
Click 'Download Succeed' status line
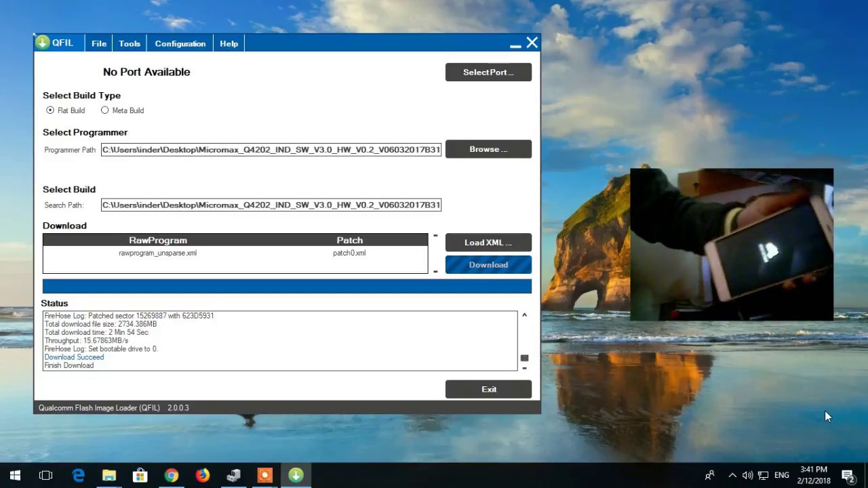point(75,357)
